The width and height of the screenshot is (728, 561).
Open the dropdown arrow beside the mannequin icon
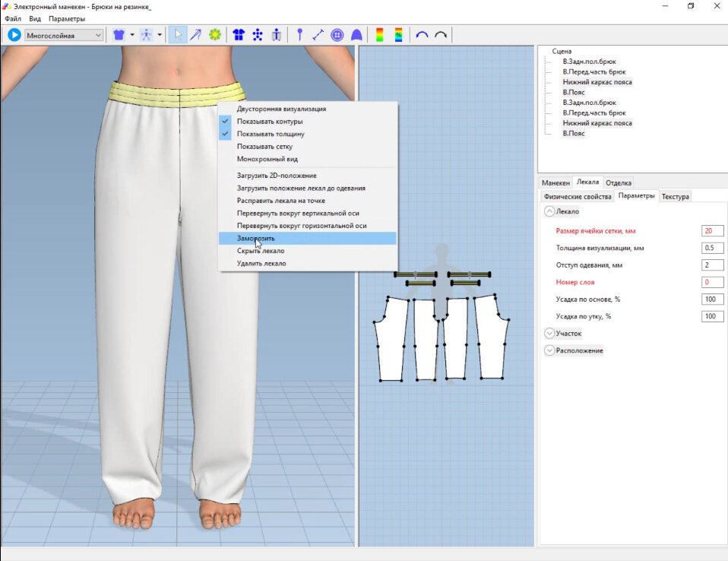pyautogui.click(x=160, y=35)
